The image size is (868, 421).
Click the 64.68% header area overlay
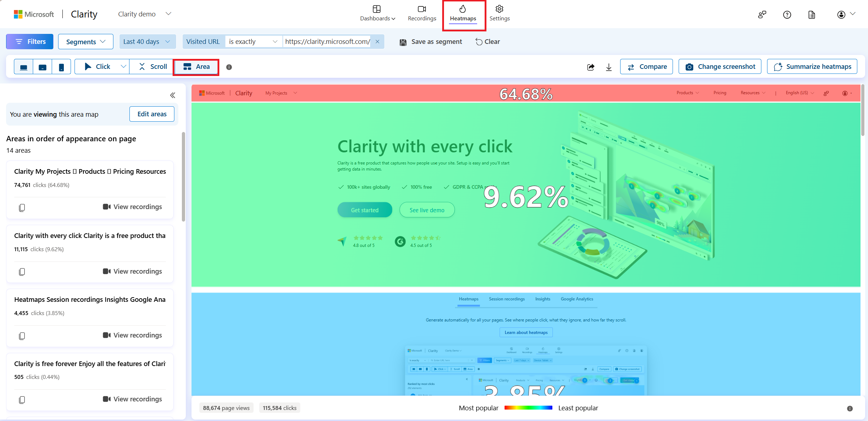point(526,93)
